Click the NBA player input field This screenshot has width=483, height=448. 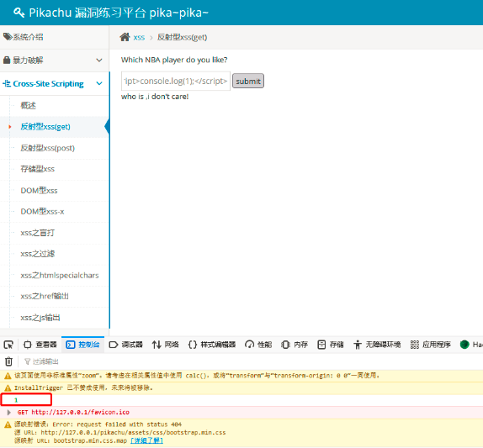(176, 81)
